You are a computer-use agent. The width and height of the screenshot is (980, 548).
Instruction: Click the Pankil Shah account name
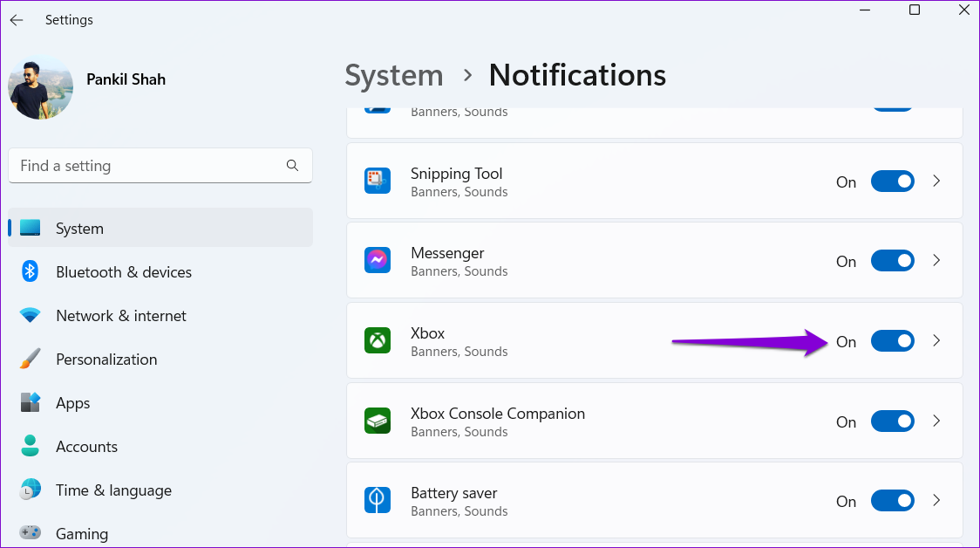(x=126, y=79)
